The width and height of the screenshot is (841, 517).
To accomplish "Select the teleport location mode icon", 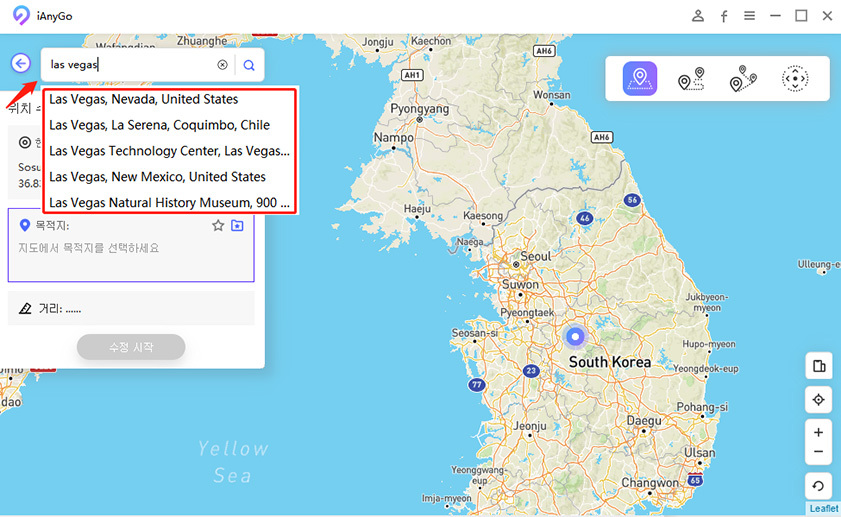I will pyautogui.click(x=639, y=78).
